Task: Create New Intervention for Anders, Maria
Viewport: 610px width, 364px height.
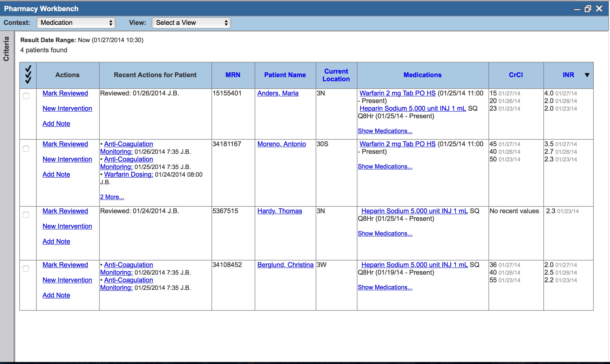Action: [67, 109]
